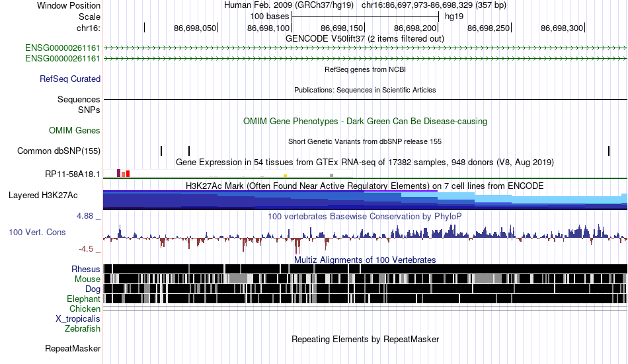This screenshot has height=364, width=628.
Task: Click the red GTEx expression bar
Action: (128, 174)
